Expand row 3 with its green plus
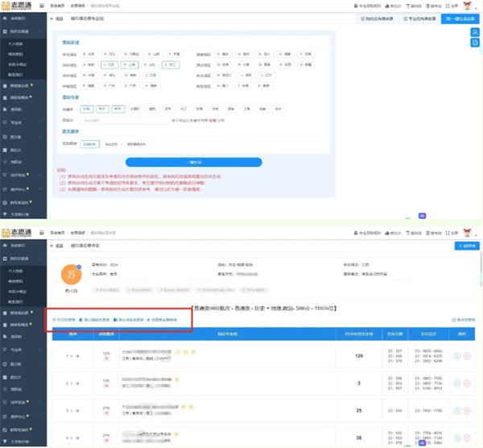Viewport: 483px width, 448px height. (x=78, y=411)
